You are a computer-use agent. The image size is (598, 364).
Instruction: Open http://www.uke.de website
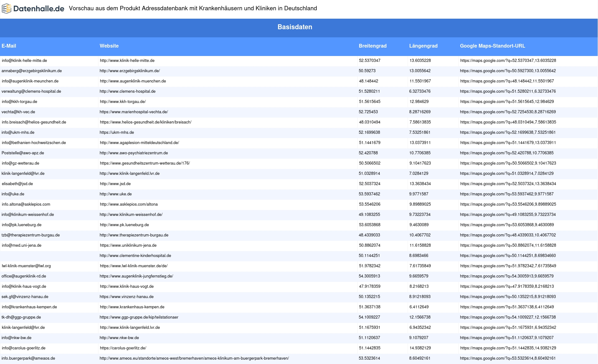(x=116, y=194)
